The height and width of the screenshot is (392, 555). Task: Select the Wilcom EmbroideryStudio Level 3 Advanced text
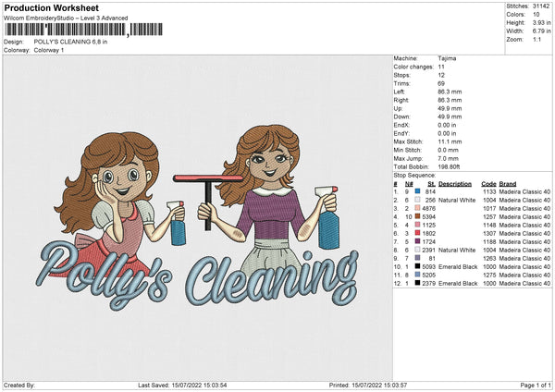66,18
